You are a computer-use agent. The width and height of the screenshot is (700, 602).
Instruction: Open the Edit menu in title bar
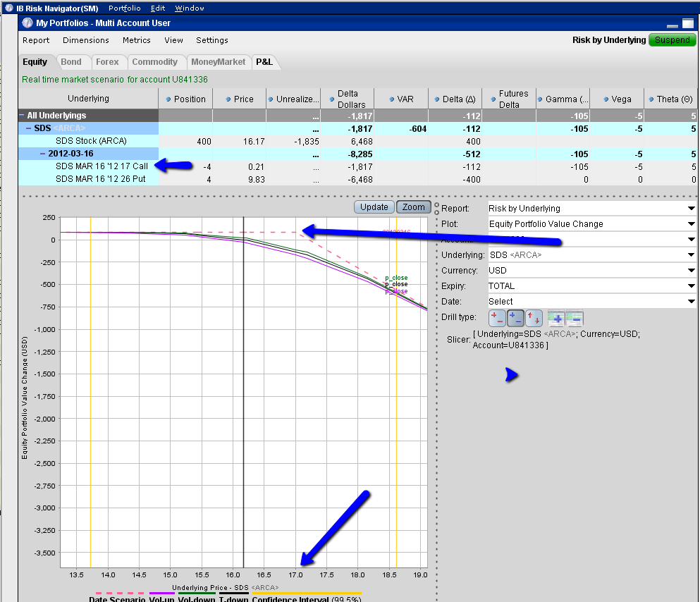tap(158, 8)
